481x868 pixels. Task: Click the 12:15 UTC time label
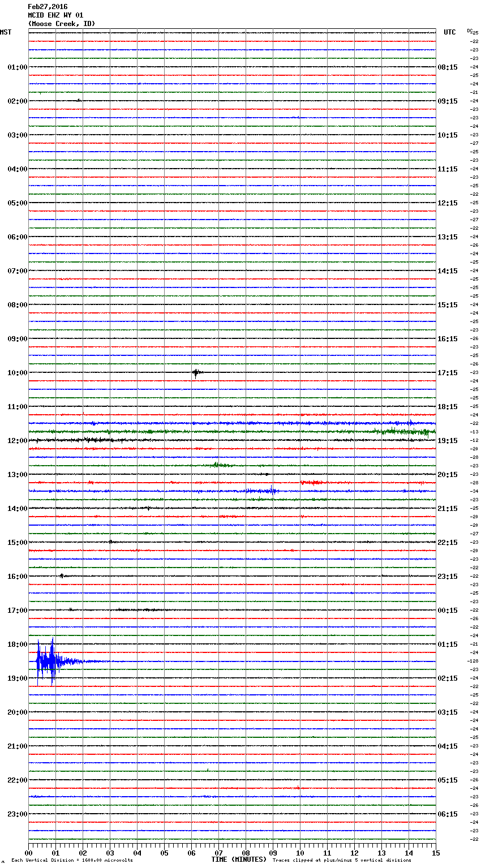click(448, 203)
